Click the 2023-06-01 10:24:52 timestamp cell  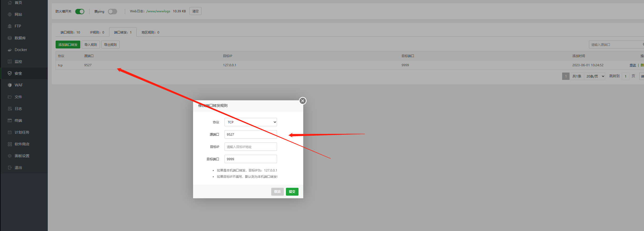[588, 65]
